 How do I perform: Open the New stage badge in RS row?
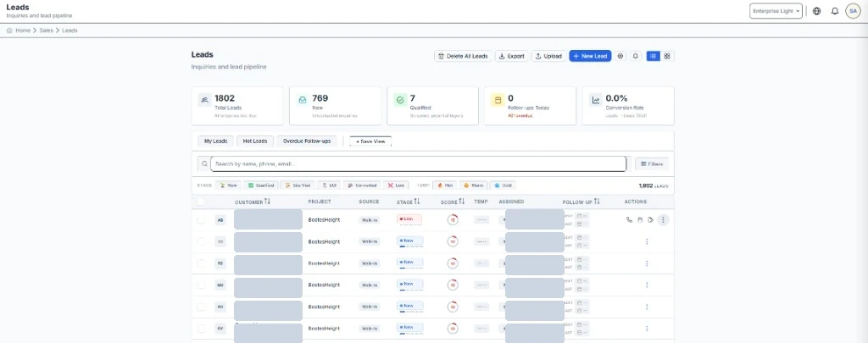[409, 263]
